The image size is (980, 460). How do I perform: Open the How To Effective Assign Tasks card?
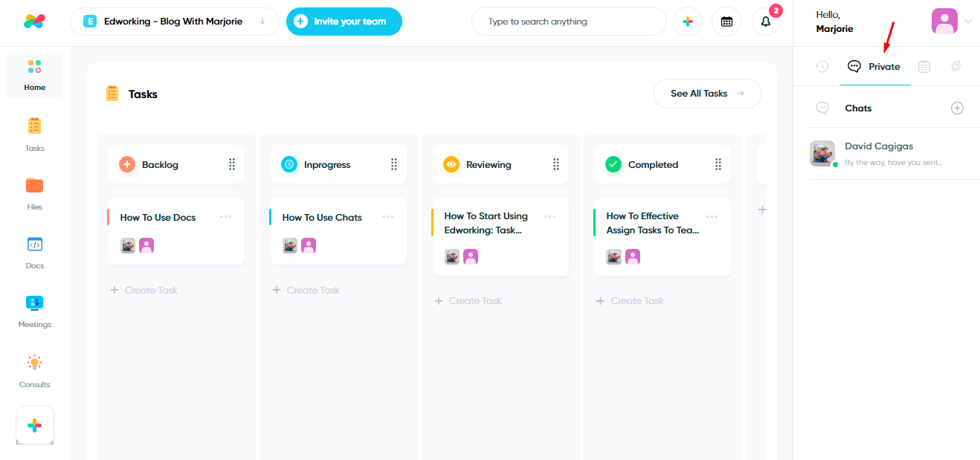point(663,236)
